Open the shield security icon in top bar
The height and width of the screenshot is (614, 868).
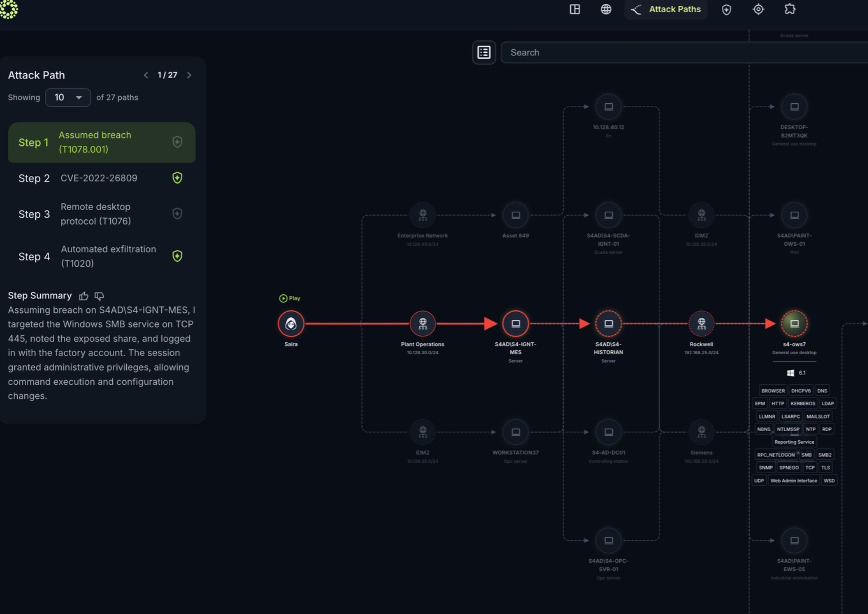pos(727,10)
